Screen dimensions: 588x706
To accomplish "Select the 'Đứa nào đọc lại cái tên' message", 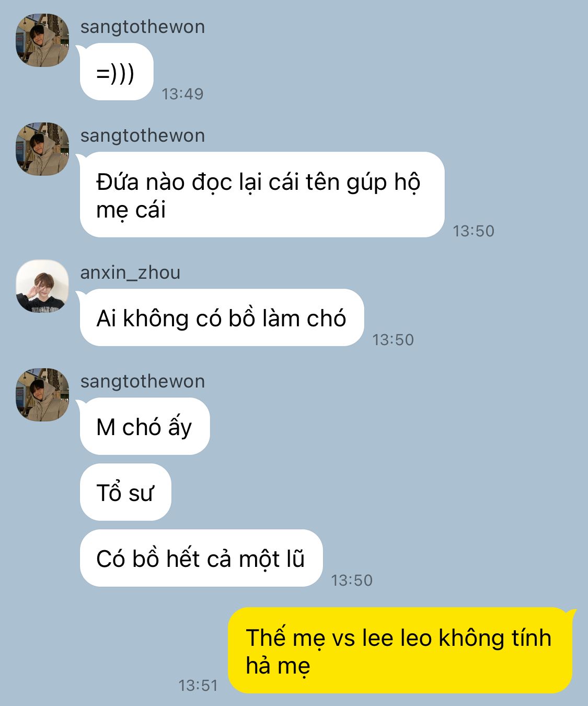I will click(262, 195).
